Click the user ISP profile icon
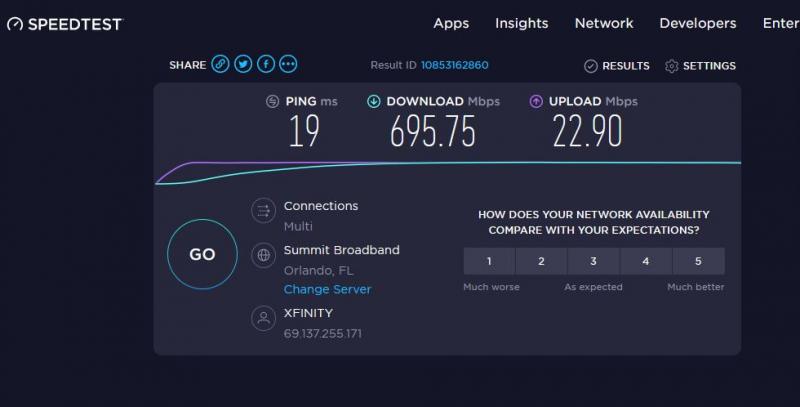This screenshot has height=407, width=800. [x=263, y=318]
